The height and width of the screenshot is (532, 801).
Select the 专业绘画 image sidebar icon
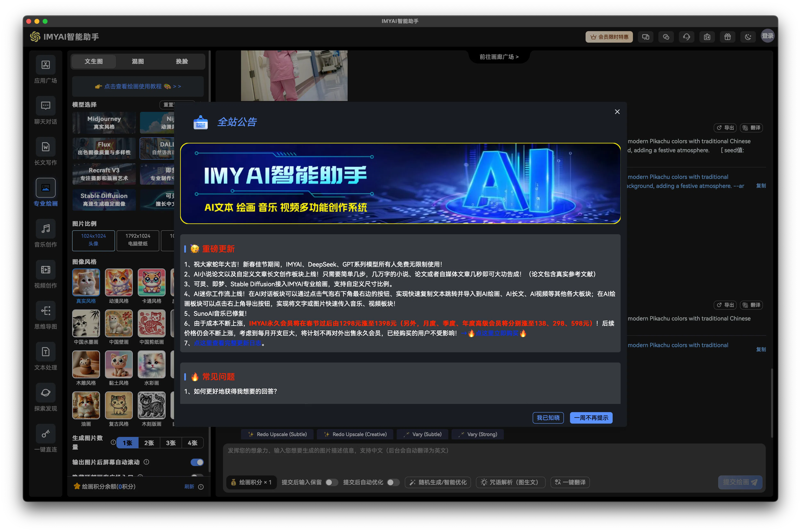click(x=46, y=188)
